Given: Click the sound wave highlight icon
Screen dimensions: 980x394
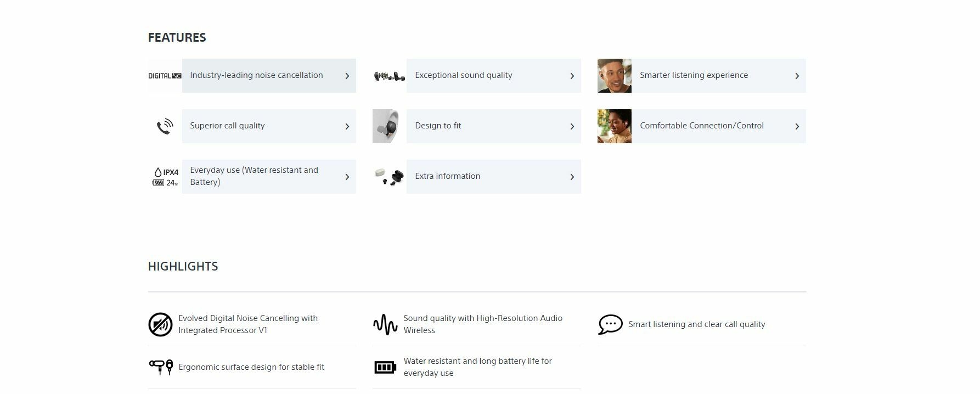Looking at the screenshot, I should (385, 324).
